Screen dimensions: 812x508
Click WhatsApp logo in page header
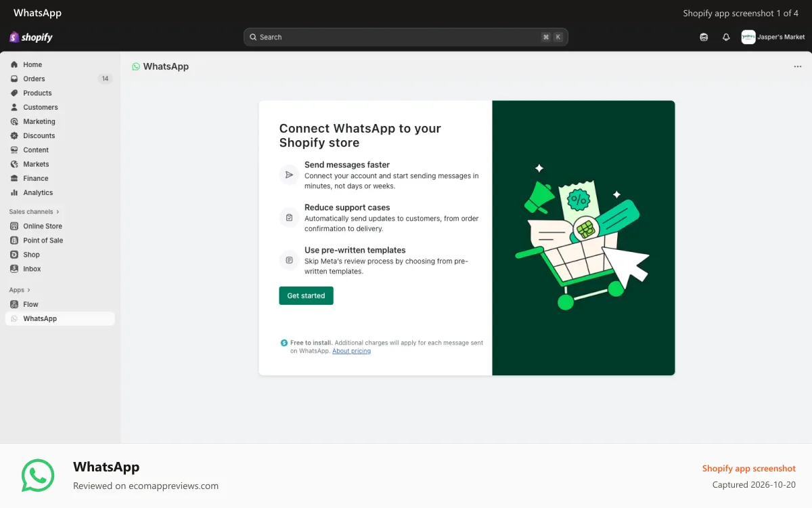(135, 66)
